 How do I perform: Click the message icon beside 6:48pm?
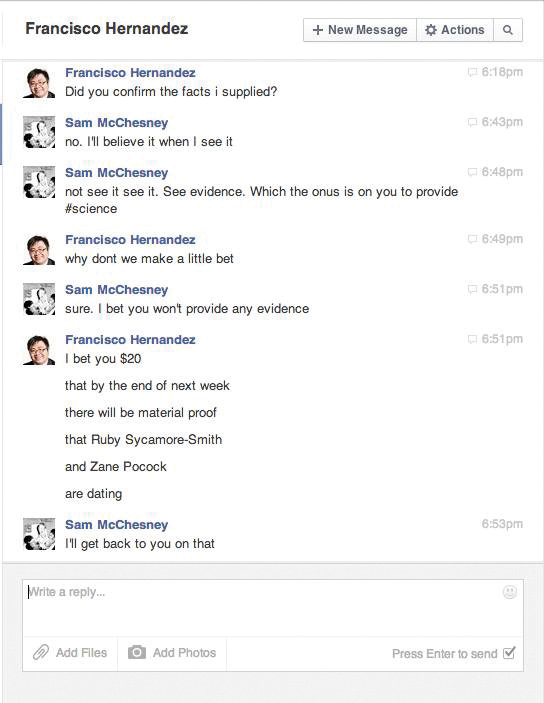pos(472,172)
